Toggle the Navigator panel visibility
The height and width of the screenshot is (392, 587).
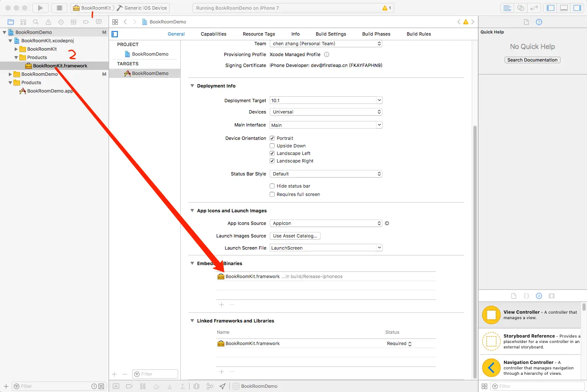551,8
